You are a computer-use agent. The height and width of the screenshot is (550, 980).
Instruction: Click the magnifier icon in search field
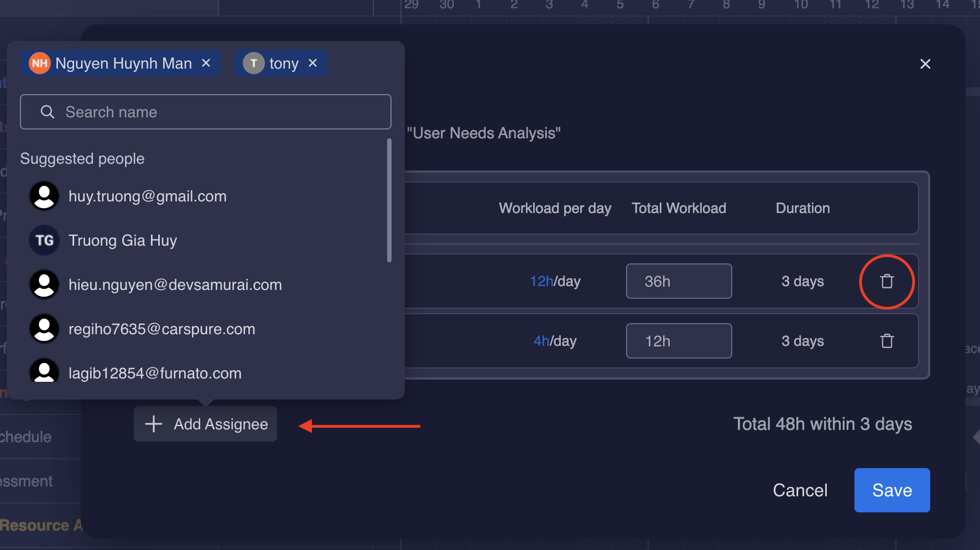point(47,112)
